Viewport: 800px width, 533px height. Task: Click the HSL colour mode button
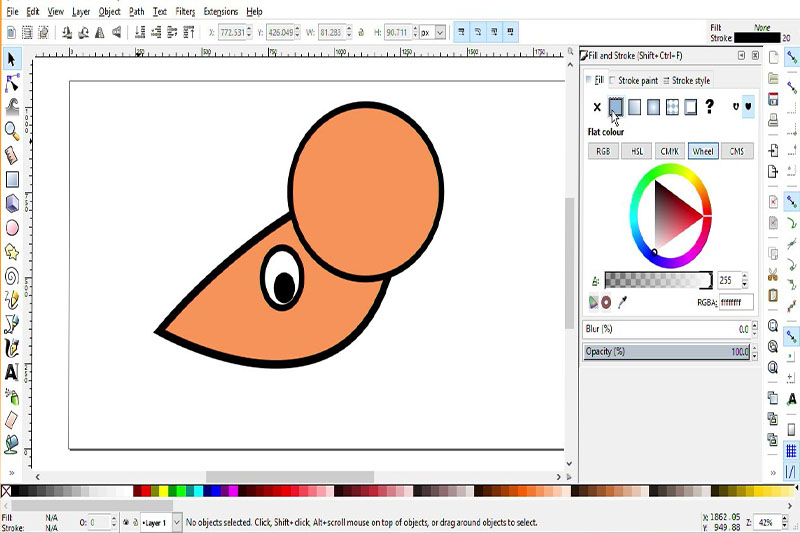pos(637,151)
